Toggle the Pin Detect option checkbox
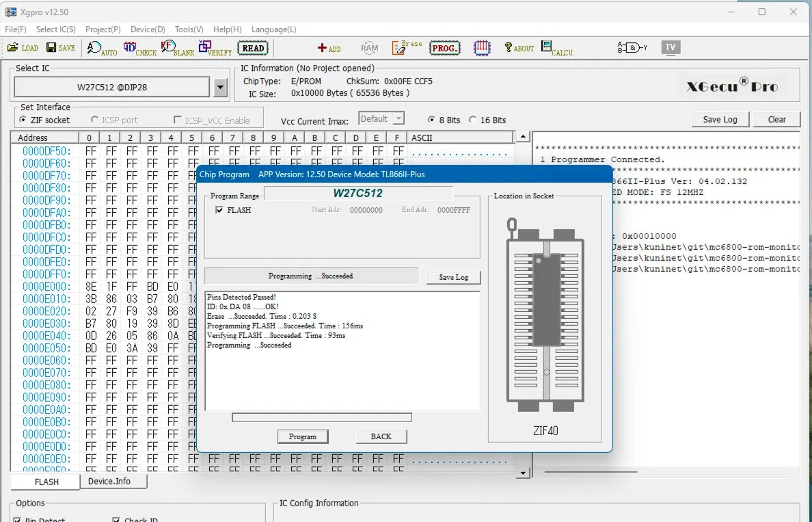This screenshot has height=522, width=812. 17,519
